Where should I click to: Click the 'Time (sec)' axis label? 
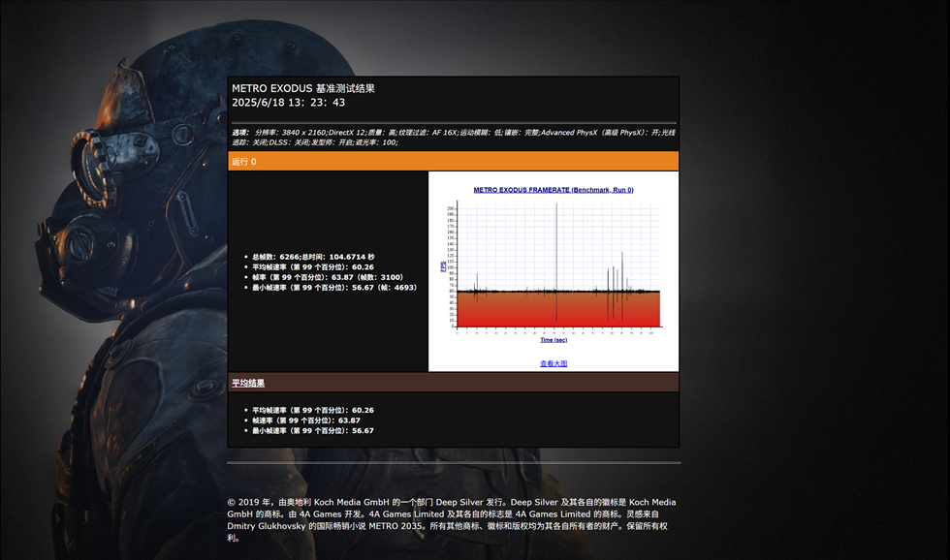[554, 340]
